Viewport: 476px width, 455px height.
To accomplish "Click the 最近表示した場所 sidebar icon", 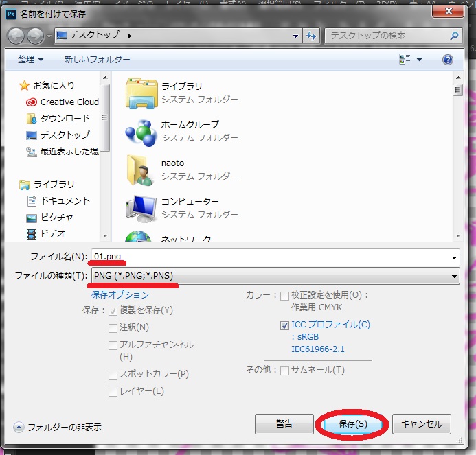I will (x=32, y=152).
